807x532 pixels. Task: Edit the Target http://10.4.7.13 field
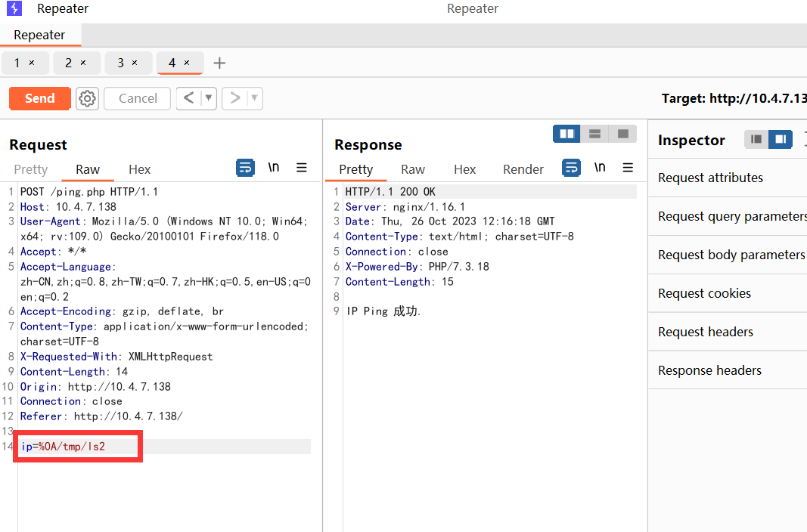click(x=734, y=98)
